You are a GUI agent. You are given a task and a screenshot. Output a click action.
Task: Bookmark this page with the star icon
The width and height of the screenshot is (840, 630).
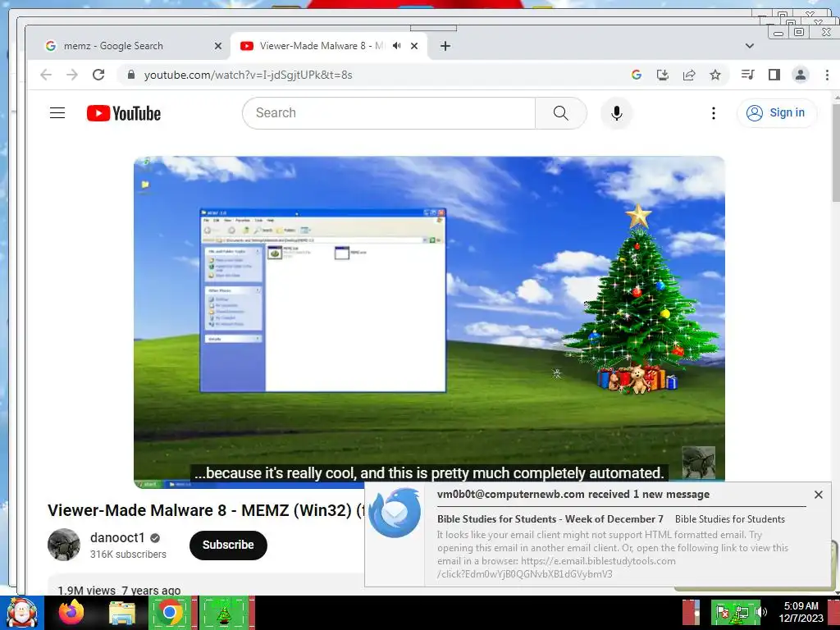[x=715, y=75]
